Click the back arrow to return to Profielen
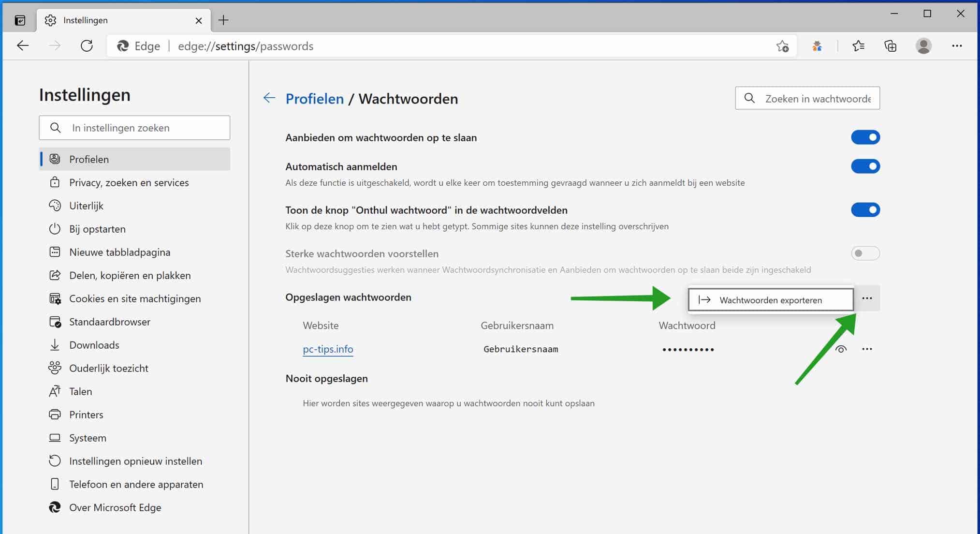This screenshot has width=980, height=534. [x=268, y=99]
